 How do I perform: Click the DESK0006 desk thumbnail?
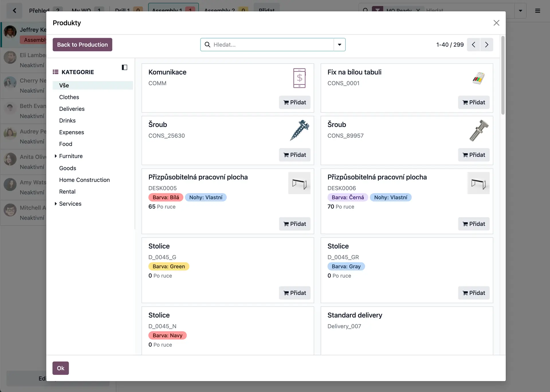(x=478, y=183)
